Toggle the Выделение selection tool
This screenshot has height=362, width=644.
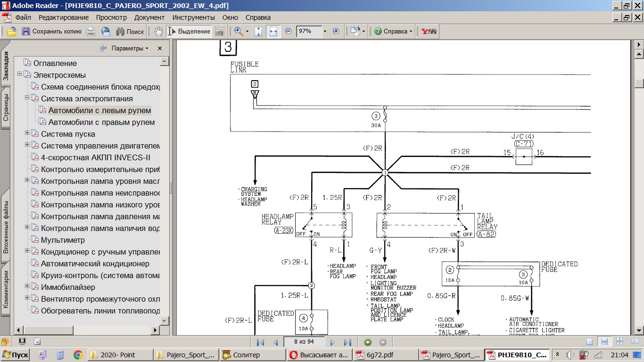(x=189, y=32)
